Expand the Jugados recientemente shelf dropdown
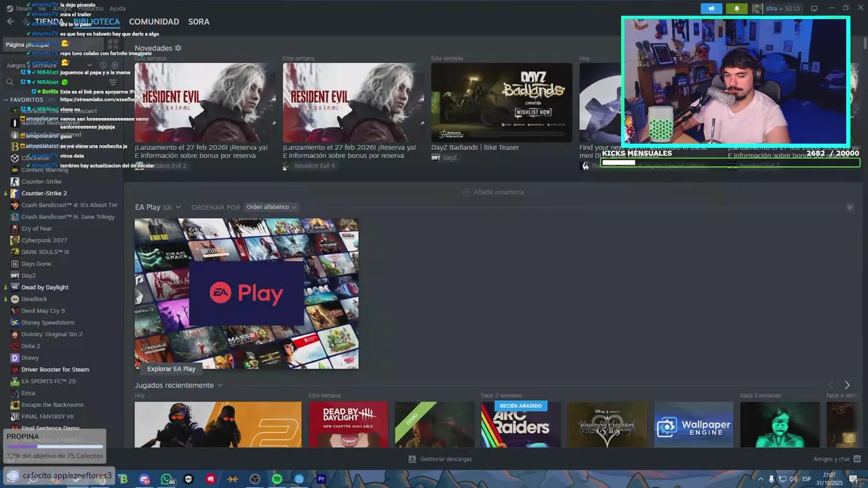Viewport: 868px width, 488px height. tap(220, 385)
